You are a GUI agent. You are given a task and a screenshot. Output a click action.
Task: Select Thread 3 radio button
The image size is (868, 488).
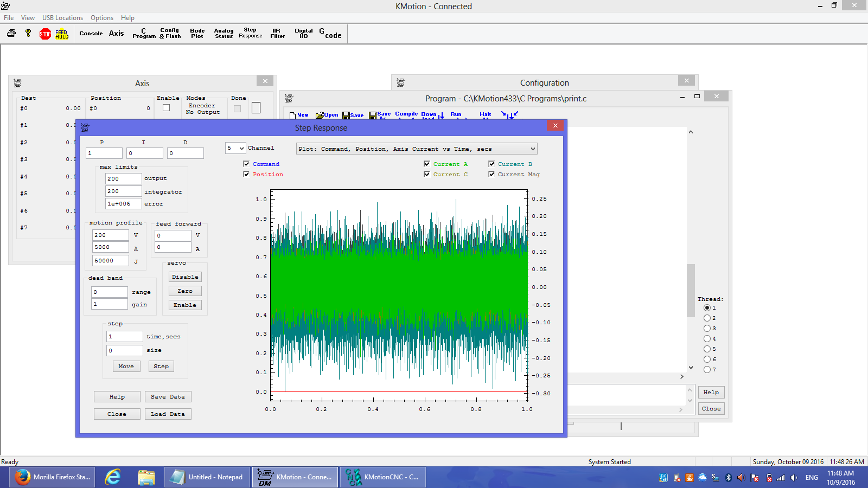tap(707, 329)
